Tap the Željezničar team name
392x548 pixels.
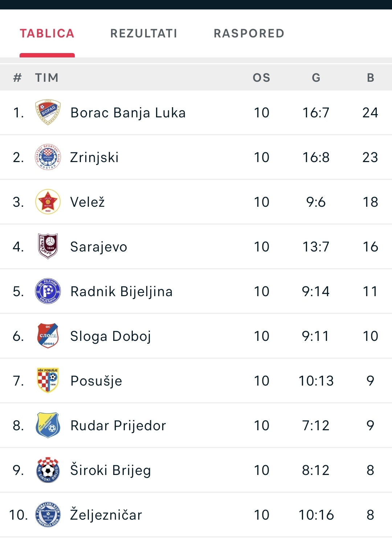[106, 515]
